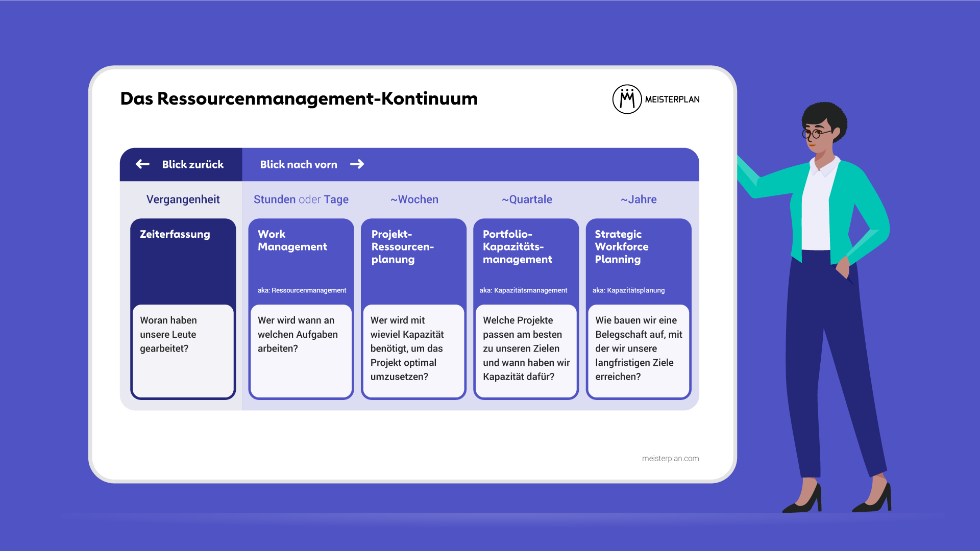Click the MEISTERPLAN brand name text
The image size is (980, 551).
click(672, 99)
